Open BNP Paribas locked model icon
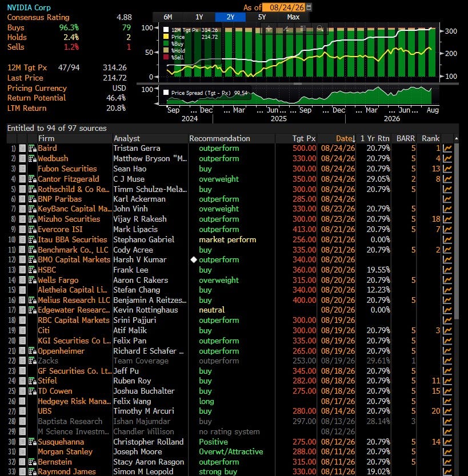 (32, 199)
